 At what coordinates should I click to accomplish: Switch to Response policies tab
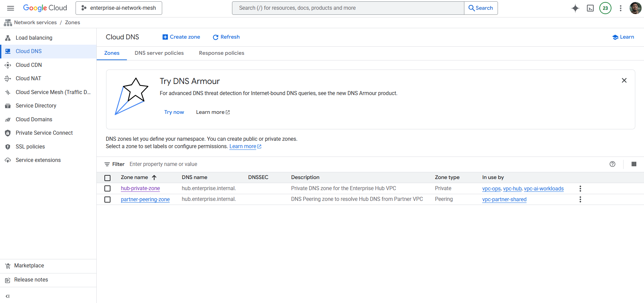222,53
